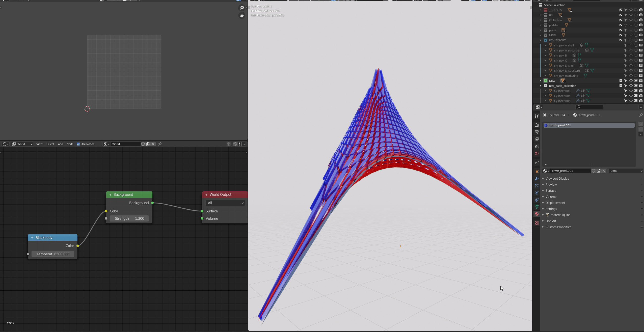Click the wrench modifier icon on Cylinder.003
The width and height of the screenshot is (644, 332).
tap(578, 91)
